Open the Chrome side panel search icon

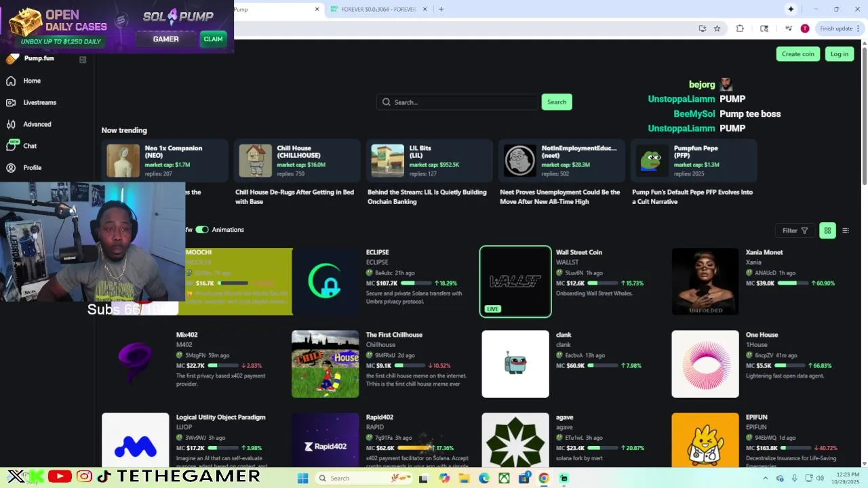[x=764, y=28]
